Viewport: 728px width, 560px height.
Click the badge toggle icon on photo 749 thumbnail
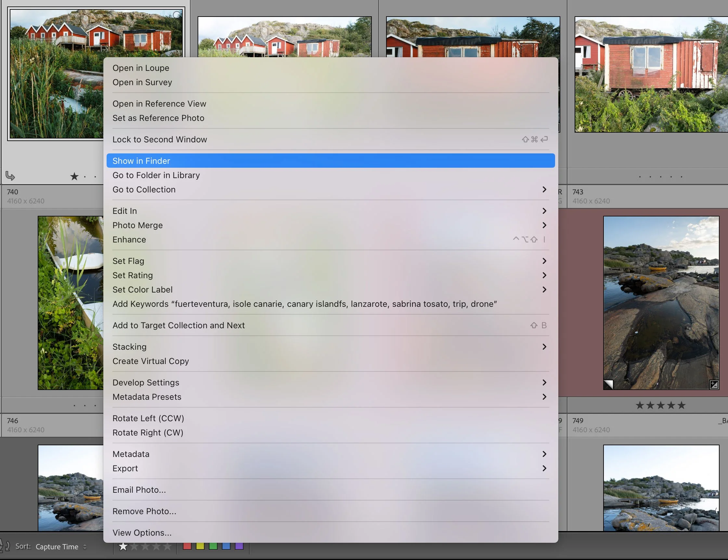[x=715, y=385]
